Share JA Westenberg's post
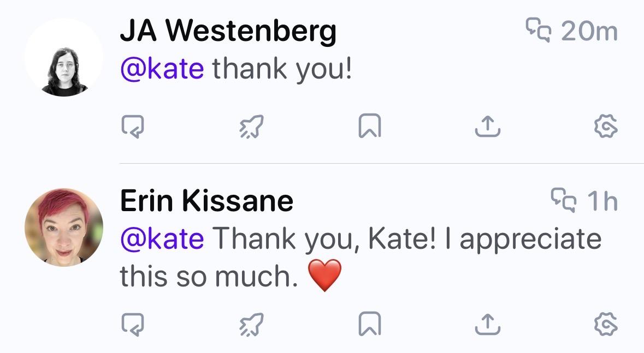 tap(487, 127)
